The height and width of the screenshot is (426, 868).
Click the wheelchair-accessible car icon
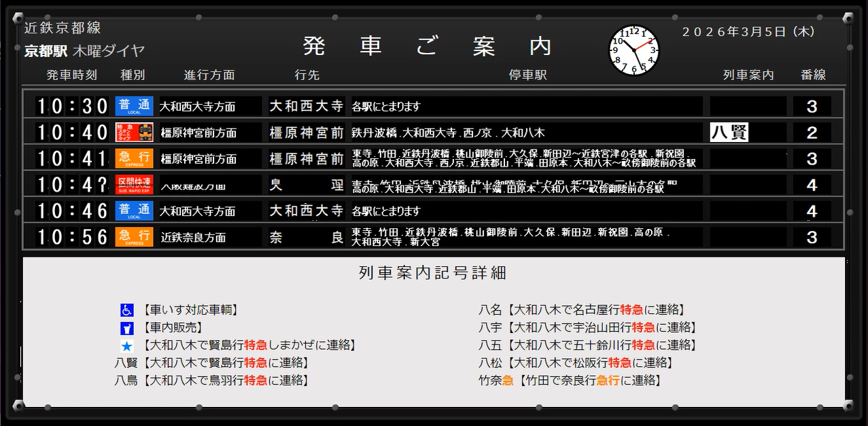pos(127,310)
